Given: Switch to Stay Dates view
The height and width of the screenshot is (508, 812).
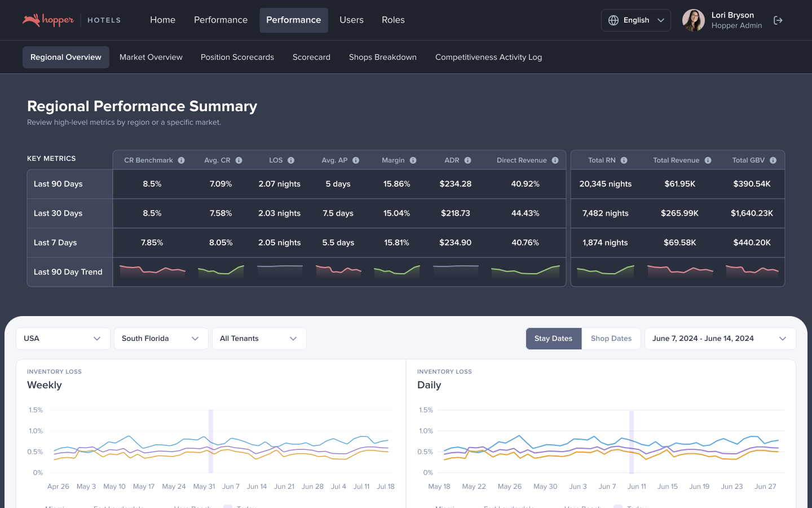Looking at the screenshot, I should click(x=553, y=339).
